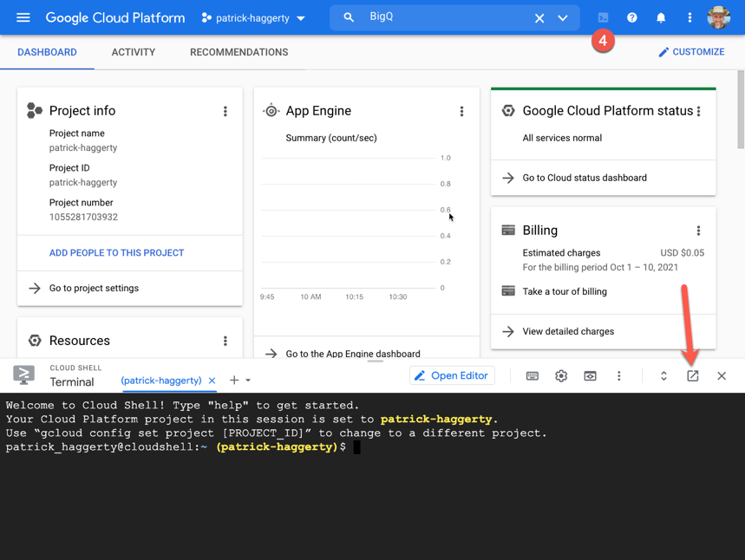This screenshot has height=560, width=745.
Task: Click the page vertical scrollbar
Action: [741, 109]
